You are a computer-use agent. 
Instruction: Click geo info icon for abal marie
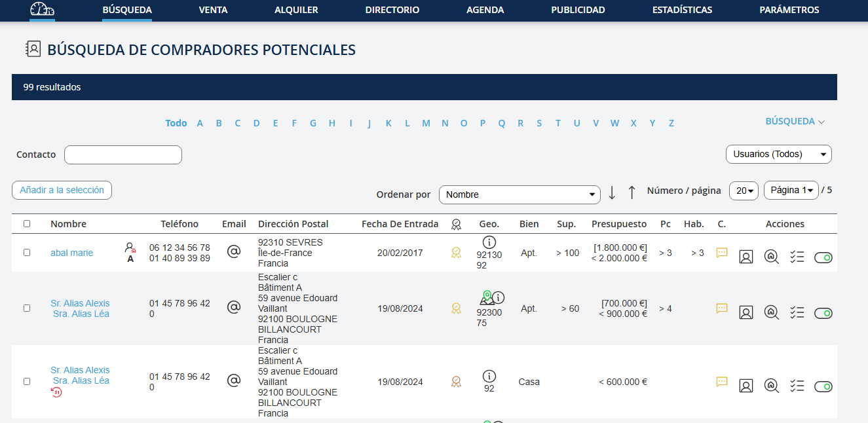[489, 242]
